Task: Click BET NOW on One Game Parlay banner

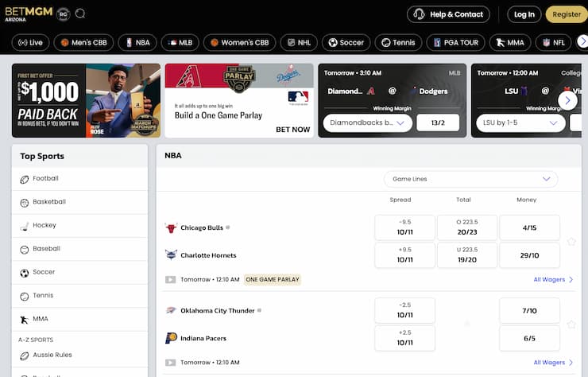Action: coord(292,130)
